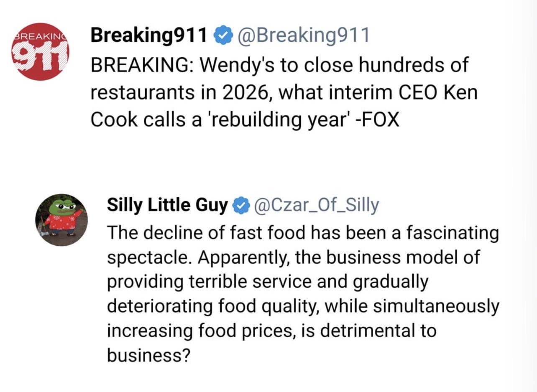Open the Silly Little Guy display name
This screenshot has height=392, width=537.
[x=167, y=206]
